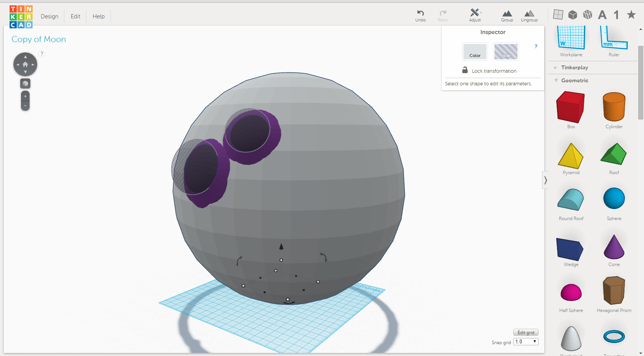Open the Help menu
Image resolution: width=644 pixels, height=356 pixels.
pyautogui.click(x=99, y=16)
